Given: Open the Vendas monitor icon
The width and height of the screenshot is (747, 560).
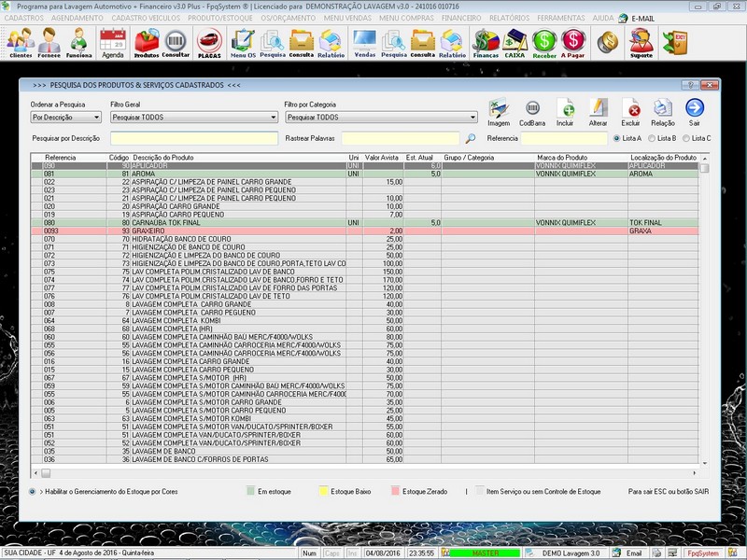Looking at the screenshot, I should pos(364,43).
